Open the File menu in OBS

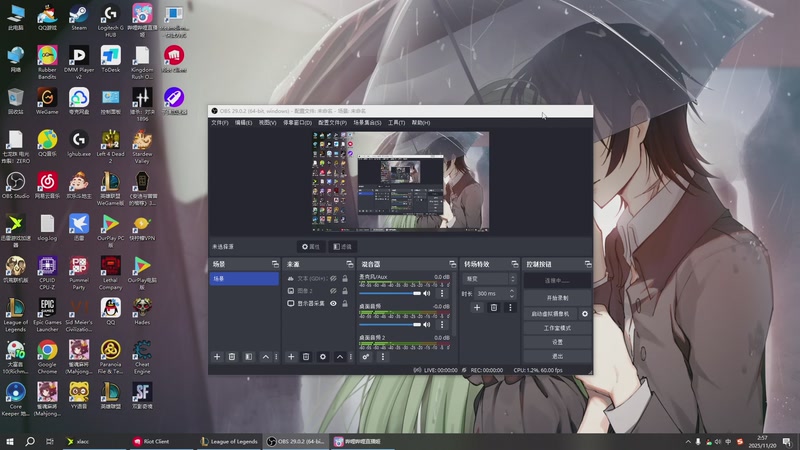pyautogui.click(x=220, y=123)
